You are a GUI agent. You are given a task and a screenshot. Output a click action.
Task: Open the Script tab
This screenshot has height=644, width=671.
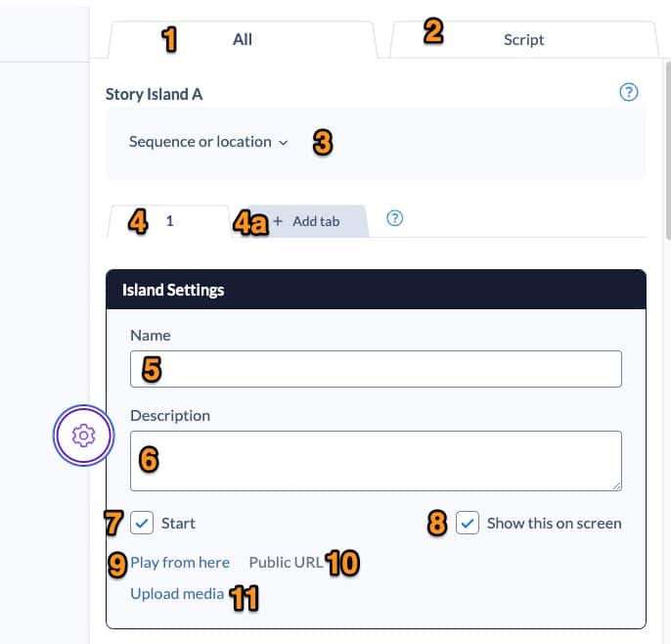(x=523, y=40)
